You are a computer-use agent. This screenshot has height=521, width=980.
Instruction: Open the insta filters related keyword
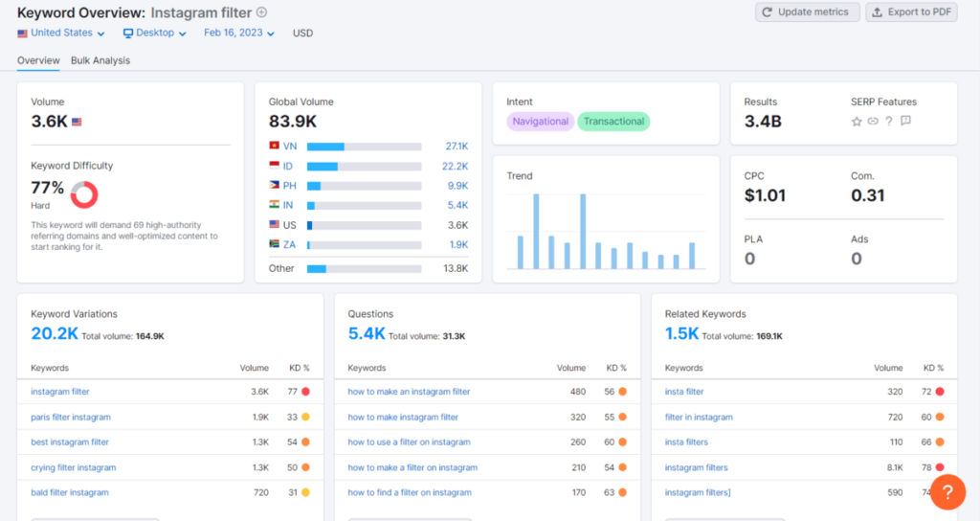point(686,442)
